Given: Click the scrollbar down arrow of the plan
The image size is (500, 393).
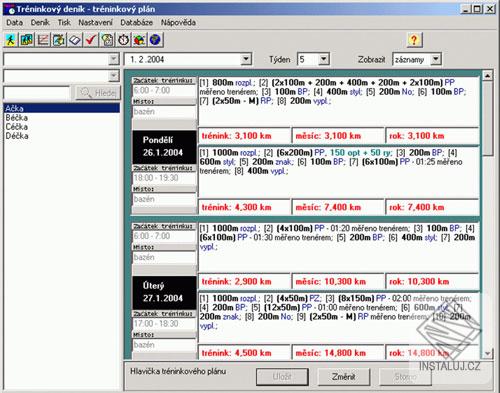Looking at the screenshot, I should pyautogui.click(x=487, y=353).
